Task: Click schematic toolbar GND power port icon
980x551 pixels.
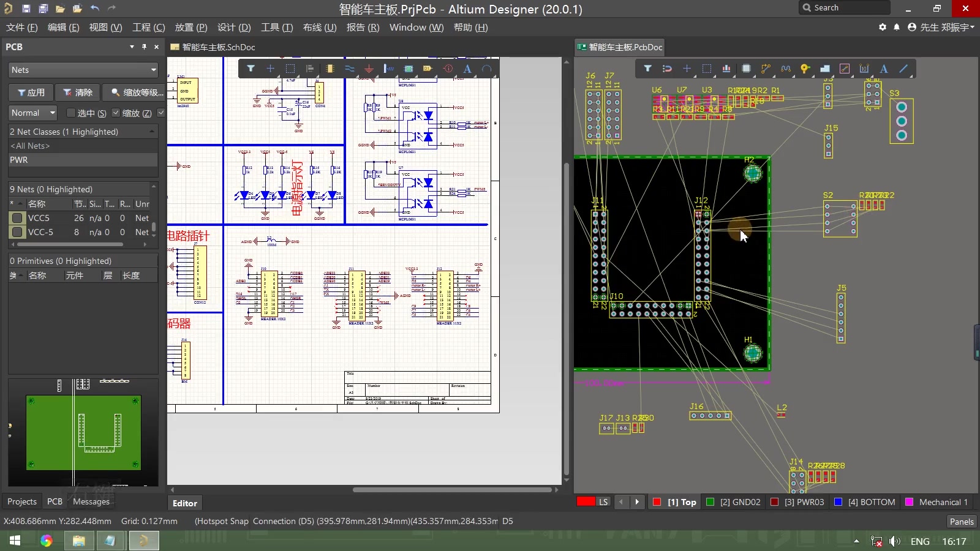Action: (369, 69)
